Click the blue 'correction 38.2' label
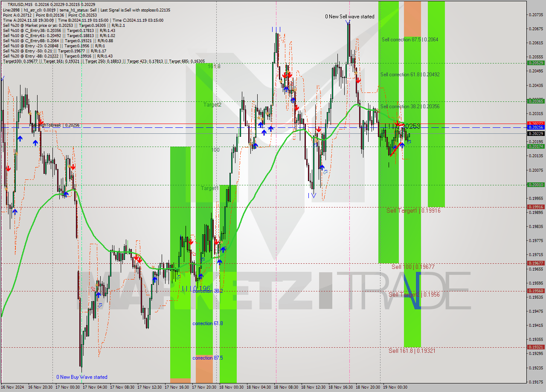Screen dimensions: 546x392 (x=207, y=291)
